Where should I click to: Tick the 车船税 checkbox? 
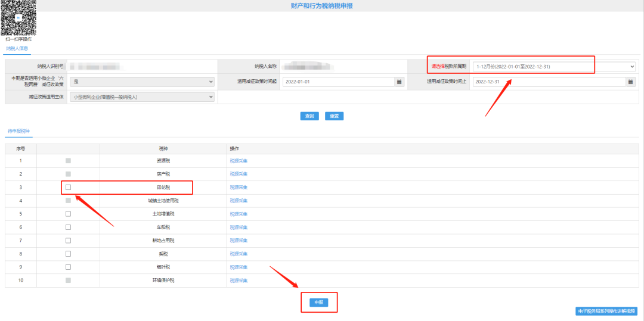[x=68, y=227]
